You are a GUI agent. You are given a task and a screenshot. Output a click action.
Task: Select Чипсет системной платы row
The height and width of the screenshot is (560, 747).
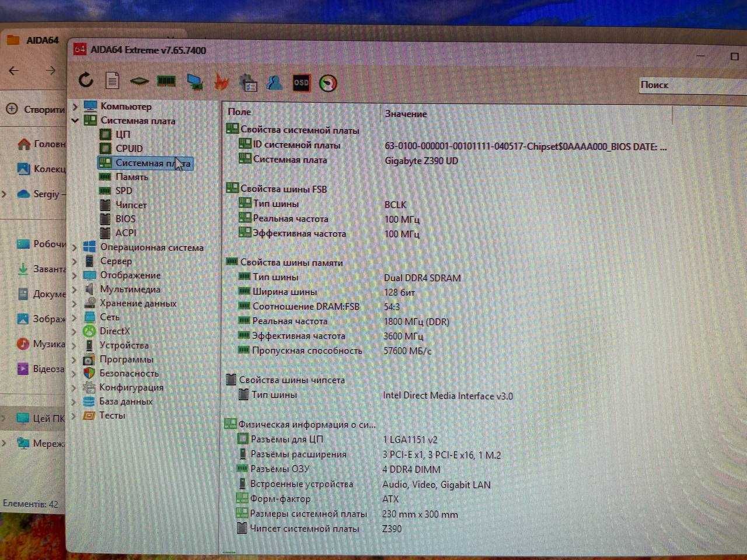[x=319, y=528]
